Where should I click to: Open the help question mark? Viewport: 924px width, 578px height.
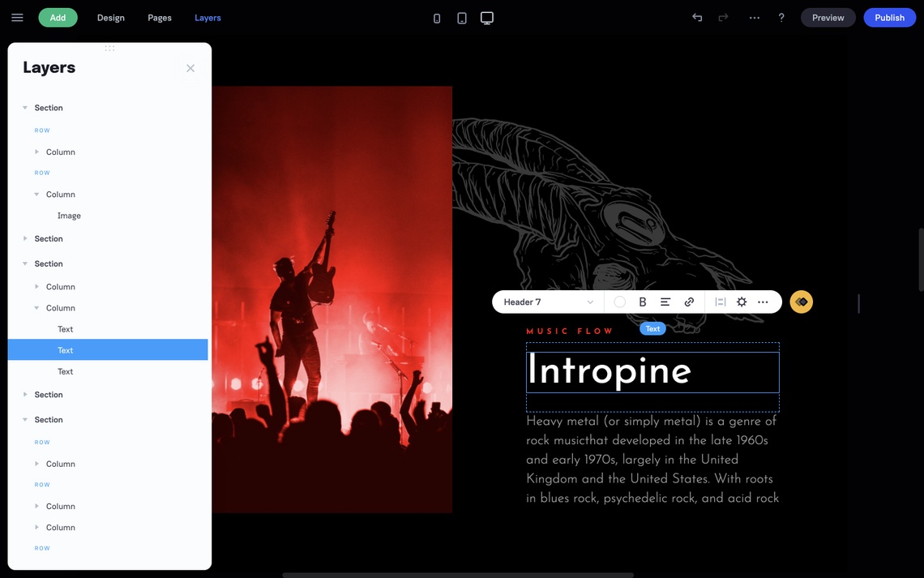point(781,18)
